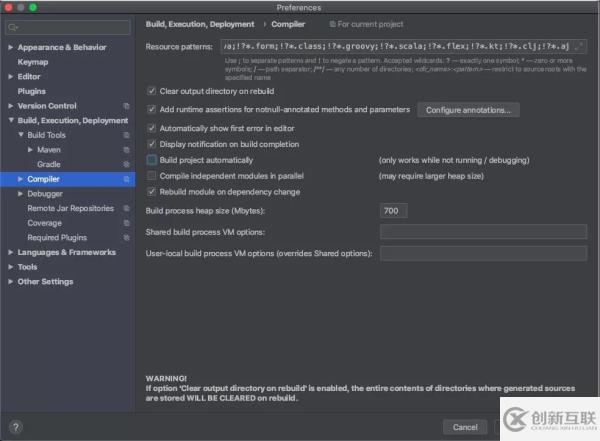
Task: Enable Build project automatically checkbox
Action: coord(152,160)
